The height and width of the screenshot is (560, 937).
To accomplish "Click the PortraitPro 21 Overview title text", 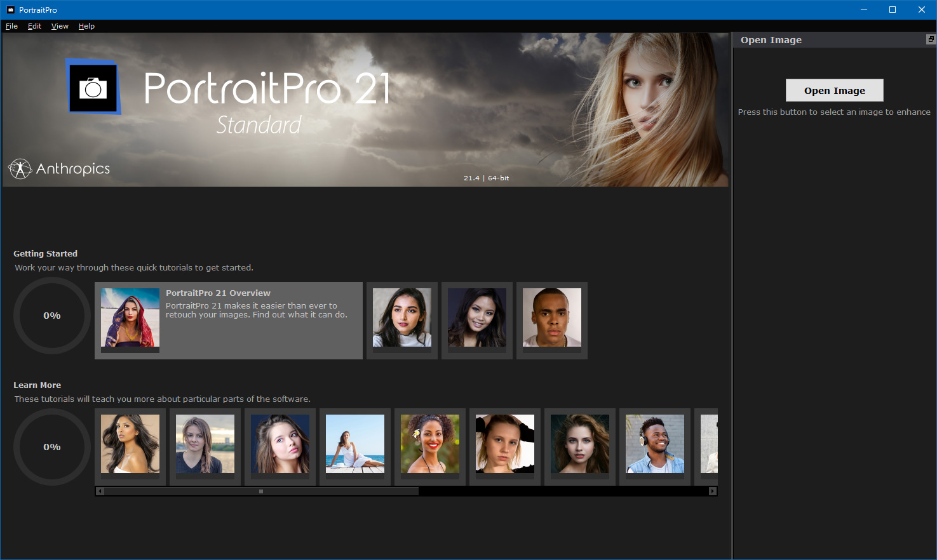I will (218, 293).
